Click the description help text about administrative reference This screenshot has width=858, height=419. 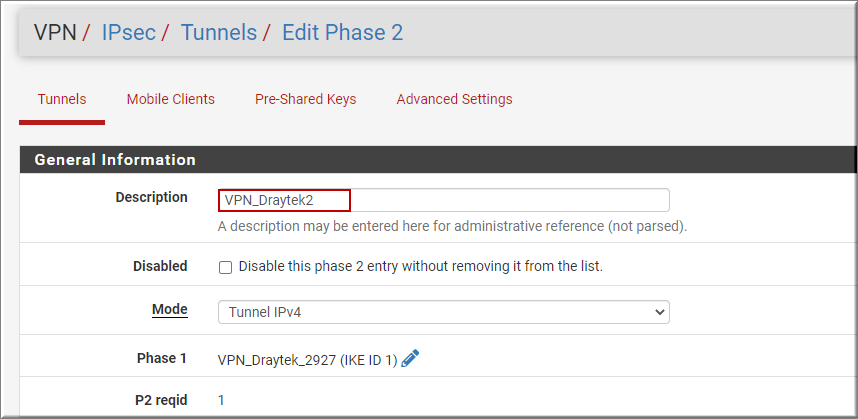(x=452, y=226)
